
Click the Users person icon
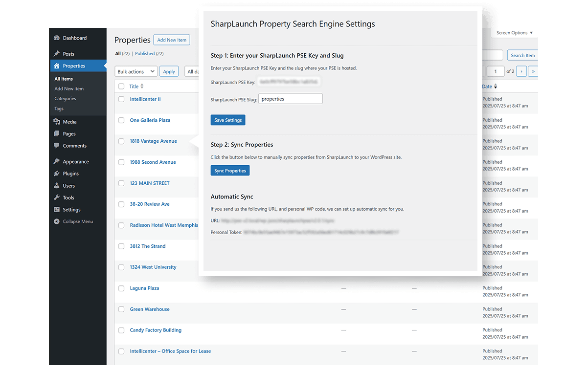pyautogui.click(x=57, y=186)
